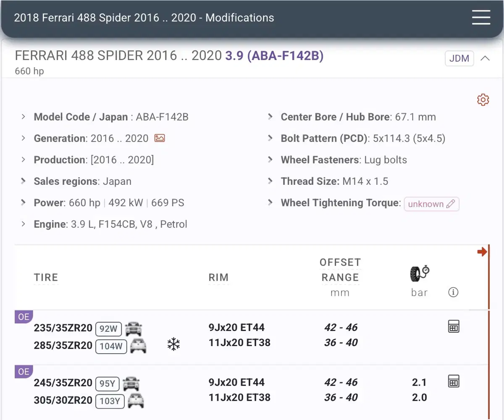The width and height of the screenshot is (504, 420).
Task: Click rear axle car icon beside 103Y
Action: [136, 401]
